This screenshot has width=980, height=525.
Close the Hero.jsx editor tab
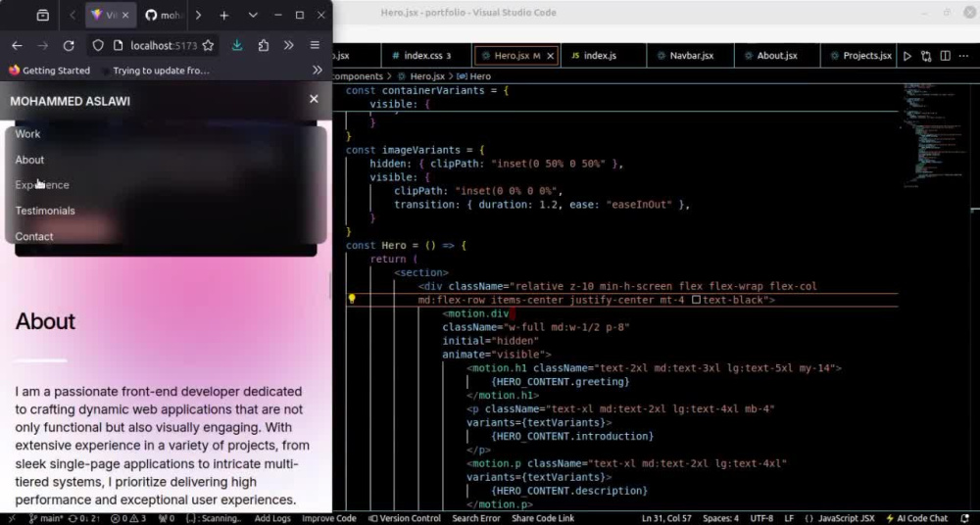click(x=551, y=56)
